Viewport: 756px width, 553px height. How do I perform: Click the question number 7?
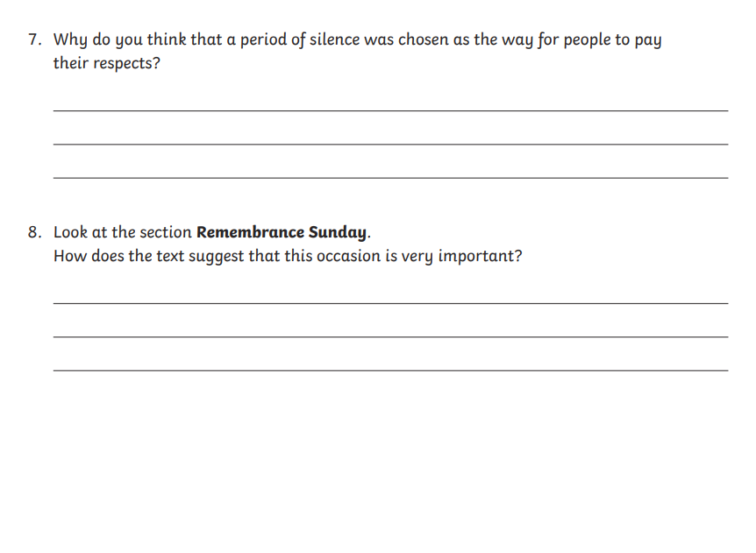[35, 39]
